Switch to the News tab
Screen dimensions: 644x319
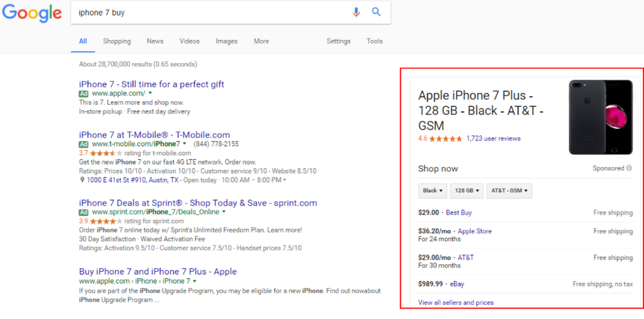(155, 41)
